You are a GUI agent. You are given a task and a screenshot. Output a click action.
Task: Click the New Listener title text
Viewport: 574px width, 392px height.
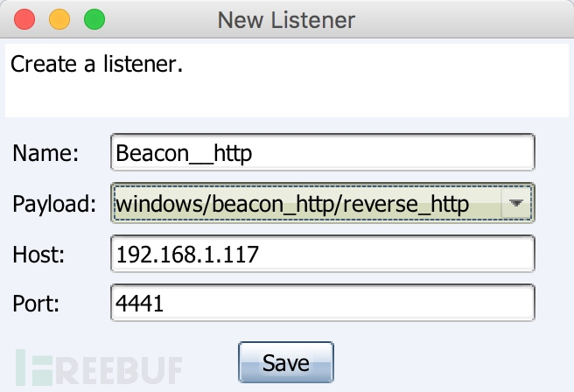point(286,20)
